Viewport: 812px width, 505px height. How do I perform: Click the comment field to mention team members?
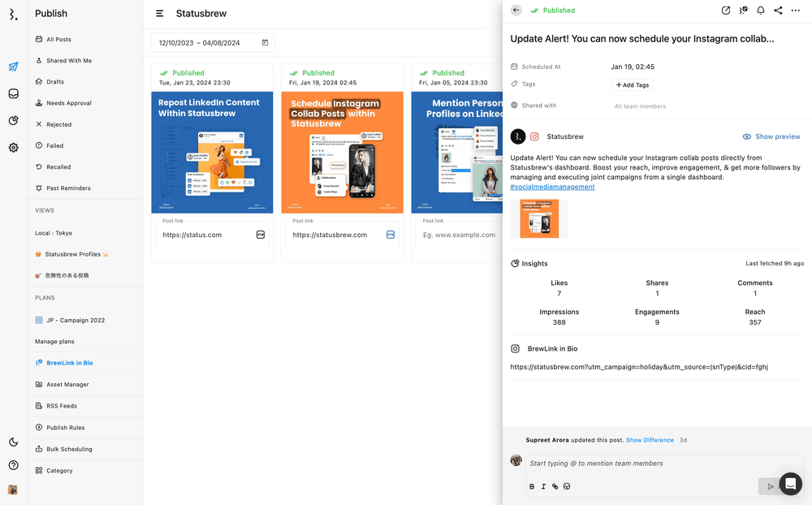[x=641, y=464]
